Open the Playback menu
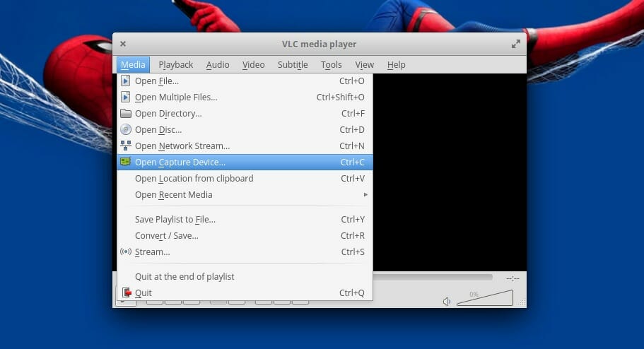This screenshot has width=644, height=349. [176, 64]
